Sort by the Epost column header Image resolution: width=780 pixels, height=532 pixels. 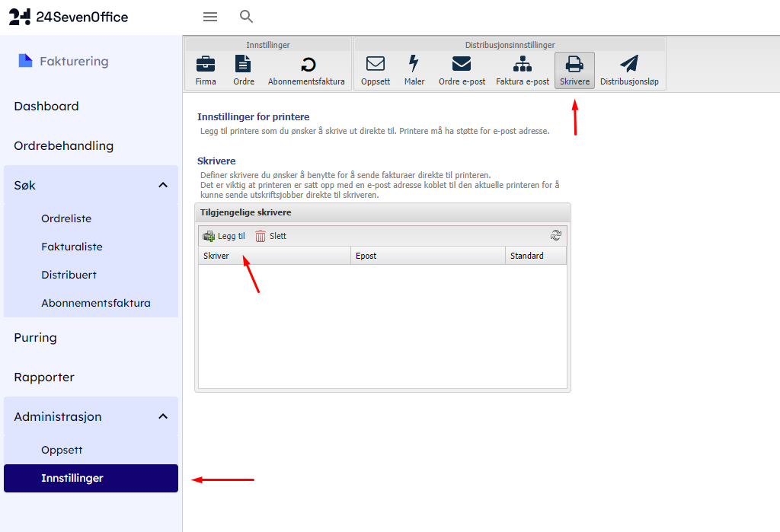click(427, 256)
